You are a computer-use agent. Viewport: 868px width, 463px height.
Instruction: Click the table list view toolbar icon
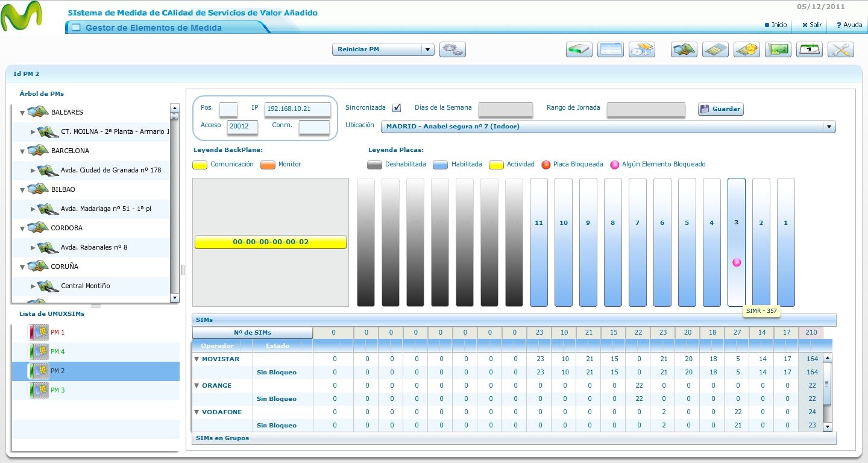[611, 49]
